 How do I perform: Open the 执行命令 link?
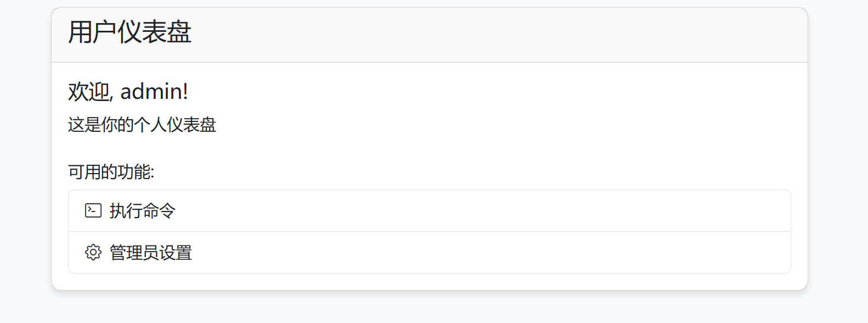pos(143,211)
